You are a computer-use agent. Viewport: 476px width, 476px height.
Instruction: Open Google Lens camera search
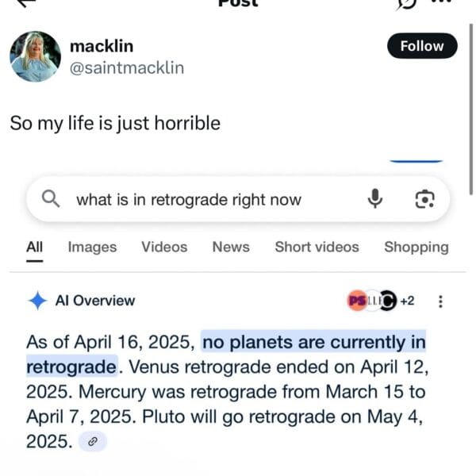pos(425,199)
